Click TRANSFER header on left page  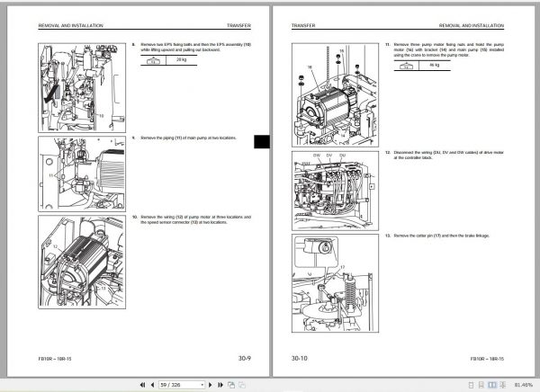[239, 25]
